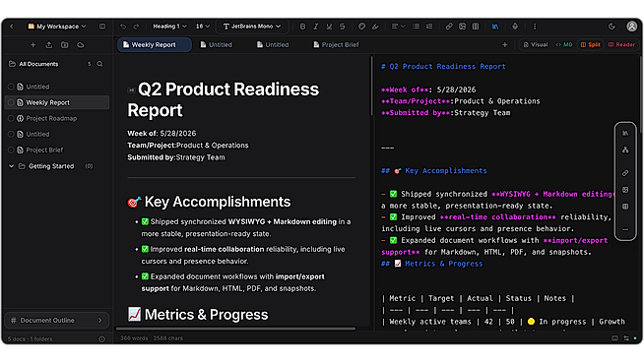The width and height of the screenshot is (644, 362).
Task: Click the collapse marker beside the Q2 heading
Action: (x=131, y=90)
